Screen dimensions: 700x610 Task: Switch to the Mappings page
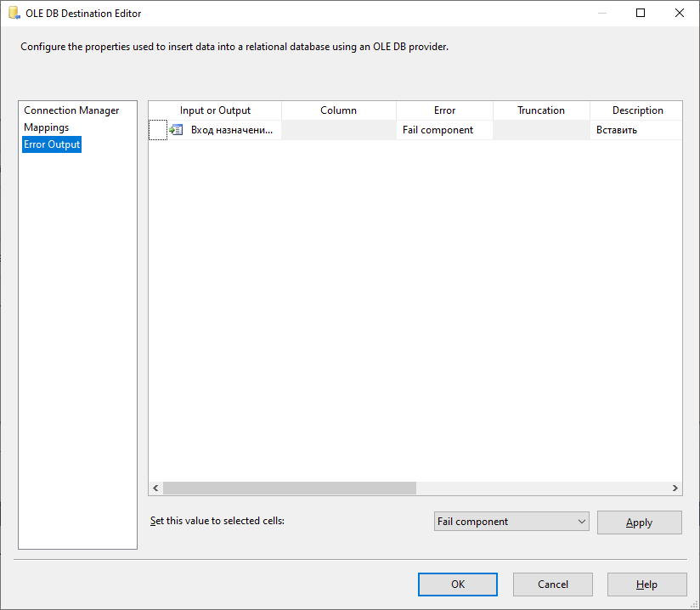point(46,127)
